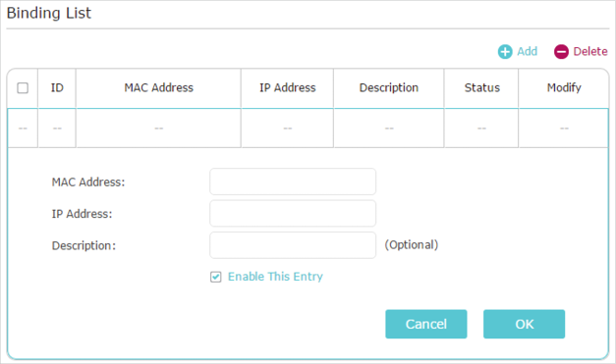Focus the IP Address input field

pyautogui.click(x=293, y=213)
